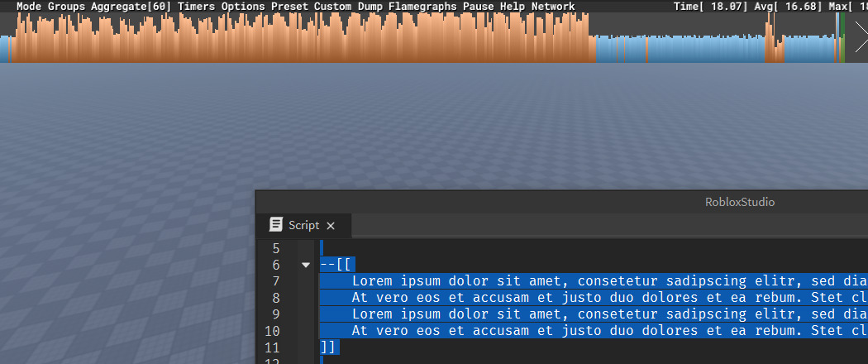Click line number 10 in the gutter
868x364 pixels.
(272, 331)
